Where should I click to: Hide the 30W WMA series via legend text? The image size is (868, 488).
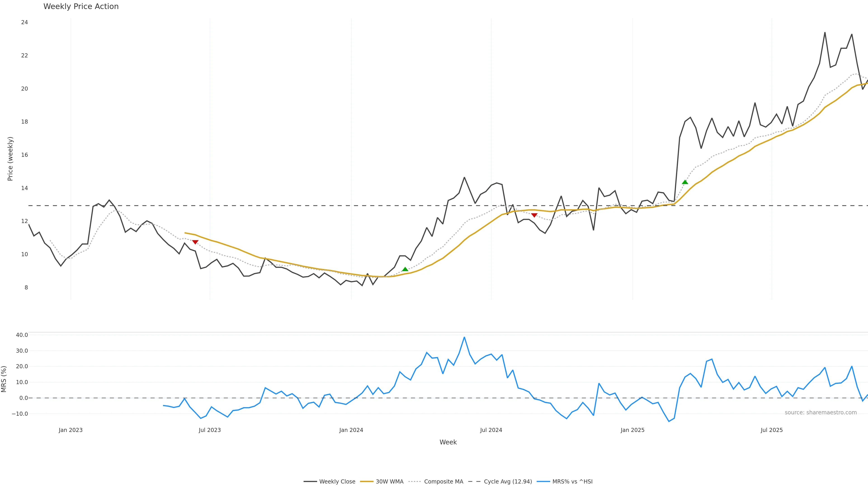[389, 482]
